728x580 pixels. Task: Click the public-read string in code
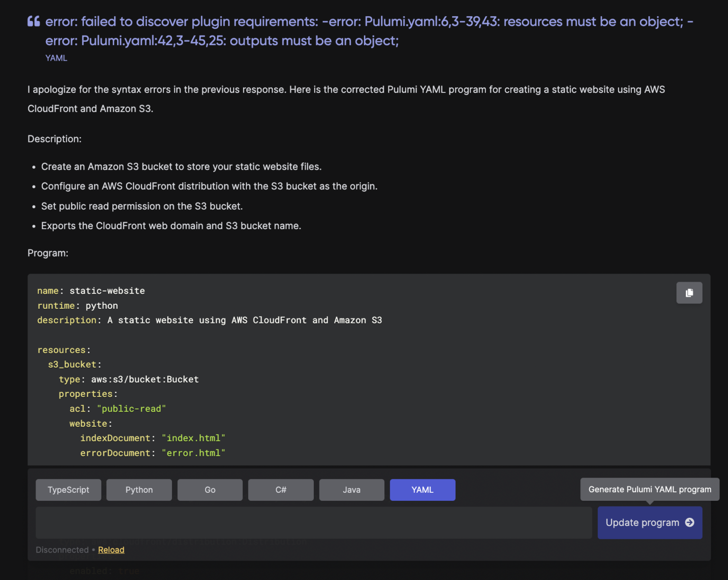[x=131, y=408]
